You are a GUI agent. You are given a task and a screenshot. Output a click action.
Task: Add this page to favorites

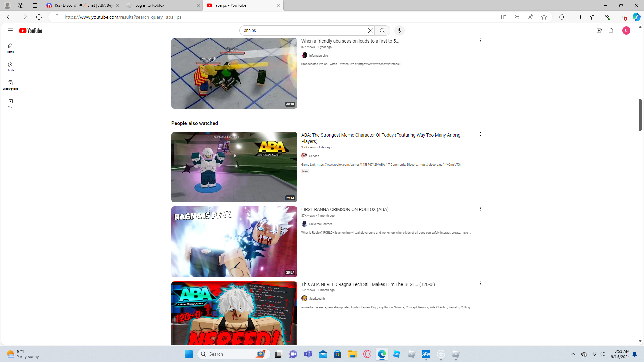(544, 17)
